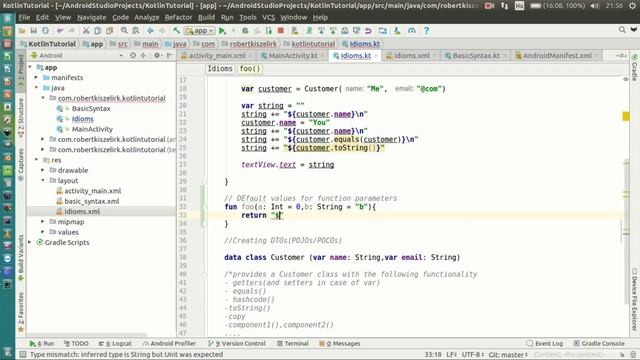Expand the manifests folder

pyautogui.click(x=36, y=77)
